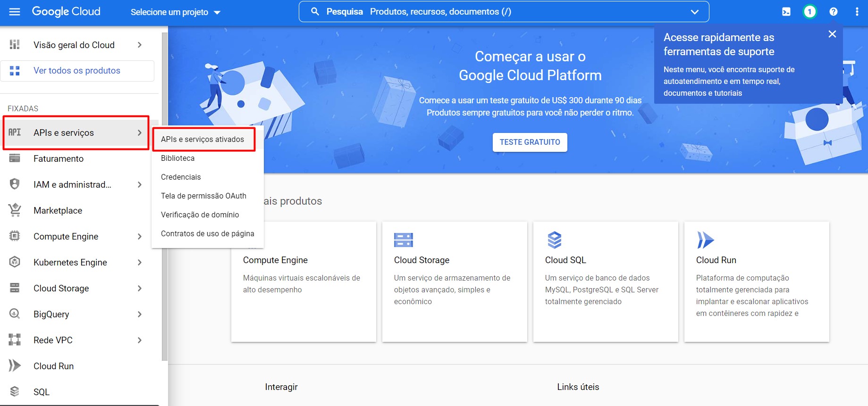The image size is (868, 406).
Task: Click the TESTE GRATUITO button
Action: pos(530,142)
